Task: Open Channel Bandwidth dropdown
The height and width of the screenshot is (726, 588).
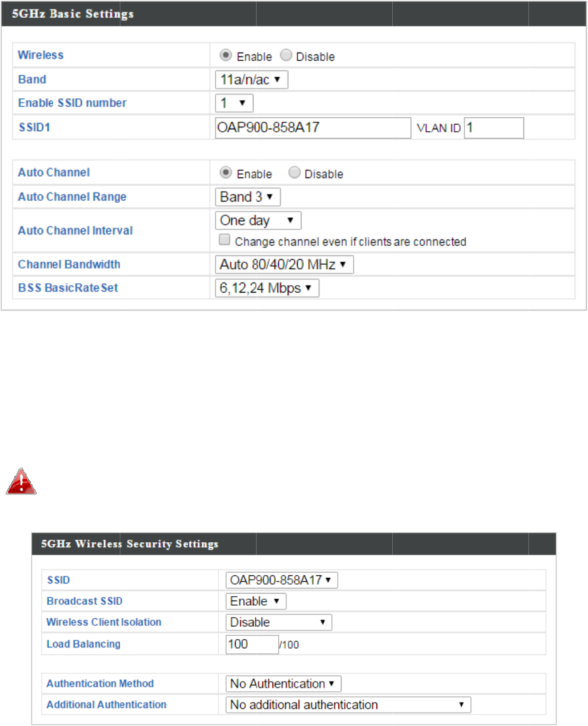Action: coord(284,264)
